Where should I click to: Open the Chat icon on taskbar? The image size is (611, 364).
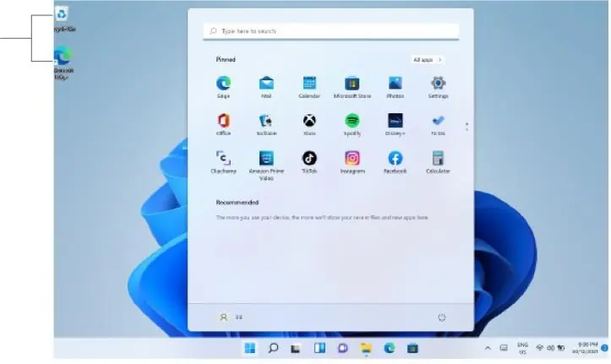click(342, 348)
